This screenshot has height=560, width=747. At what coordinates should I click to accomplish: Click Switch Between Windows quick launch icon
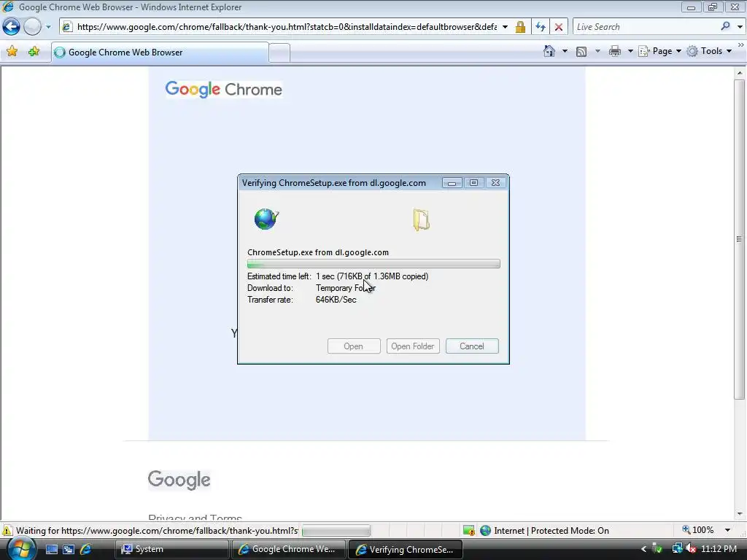[69, 549]
